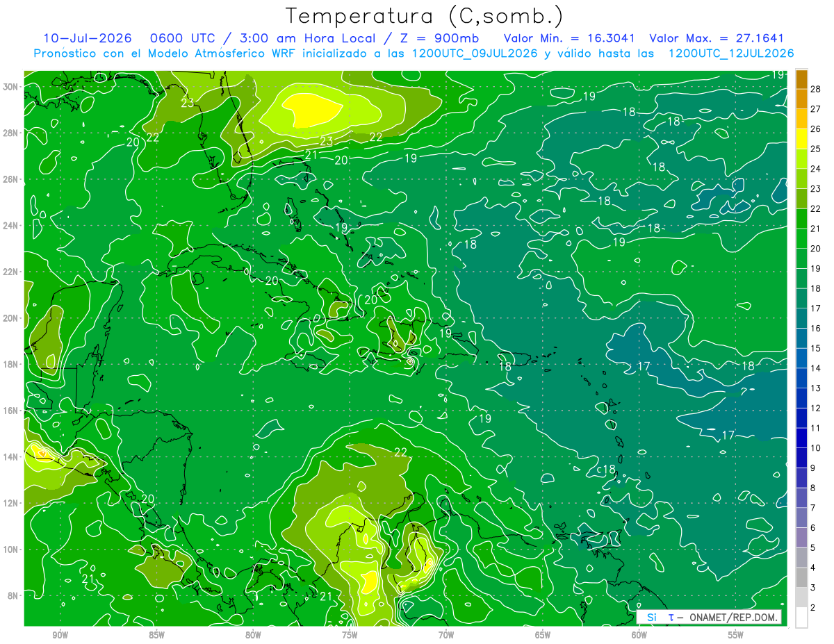
Task: Click colorbar scale label "25"
Action: (816, 149)
